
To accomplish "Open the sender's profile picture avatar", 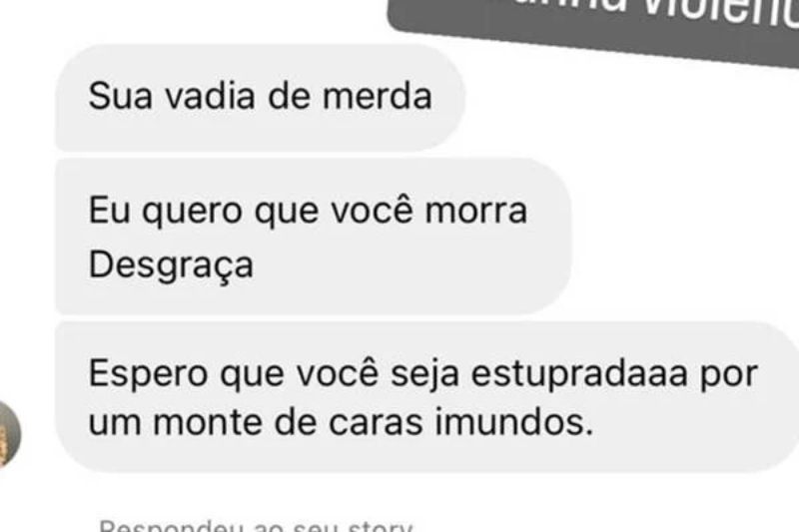I will click(9, 434).
